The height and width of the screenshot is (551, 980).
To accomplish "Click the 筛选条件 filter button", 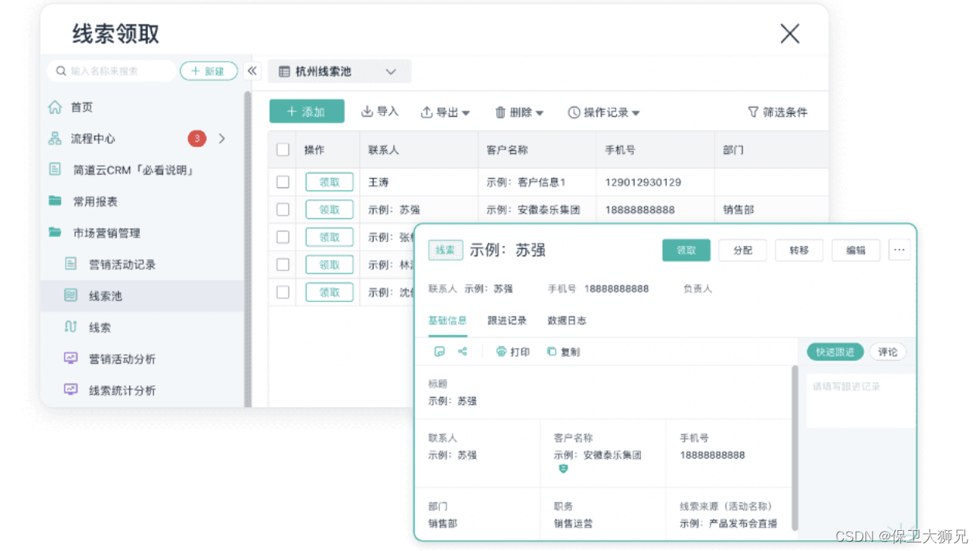I will [777, 112].
